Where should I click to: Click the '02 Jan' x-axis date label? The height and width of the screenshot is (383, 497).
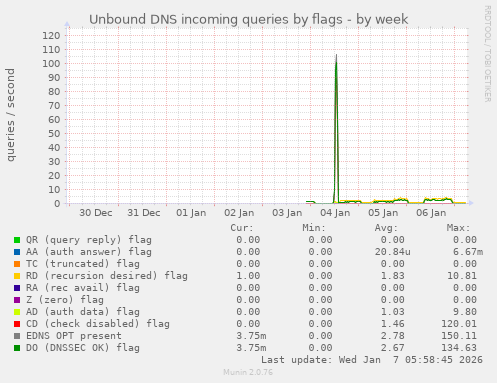pyautogui.click(x=239, y=213)
